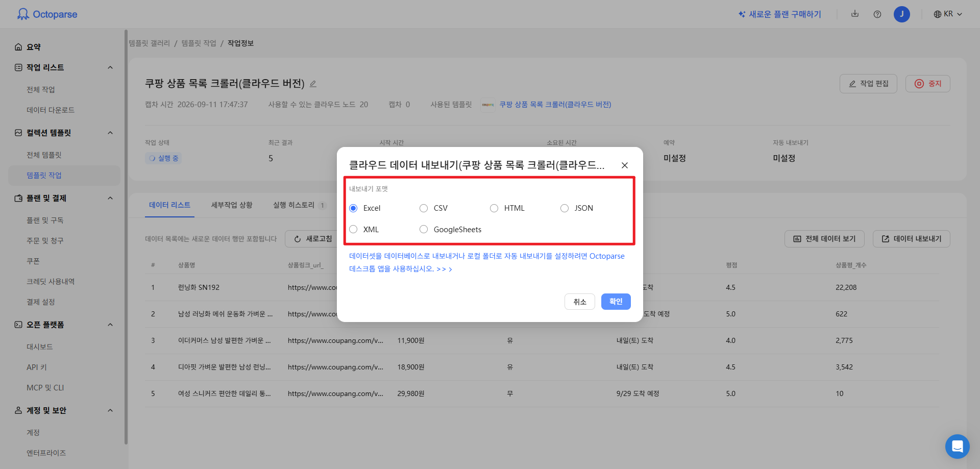Click the 템플릿 갤러리 breadcrumb

149,43
